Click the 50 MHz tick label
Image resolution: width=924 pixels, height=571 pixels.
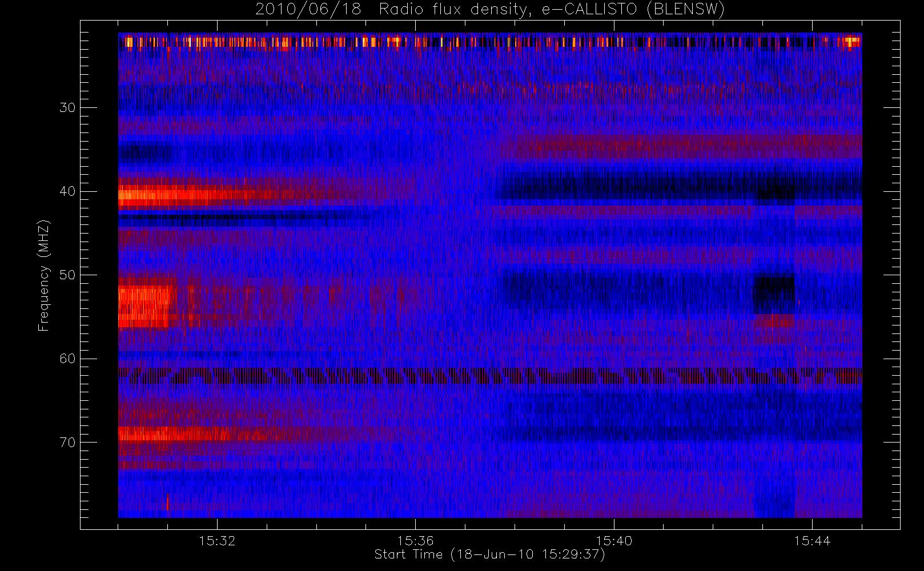pos(67,275)
